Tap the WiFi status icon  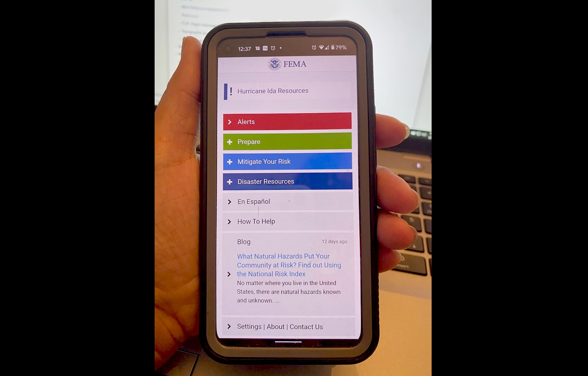(324, 48)
